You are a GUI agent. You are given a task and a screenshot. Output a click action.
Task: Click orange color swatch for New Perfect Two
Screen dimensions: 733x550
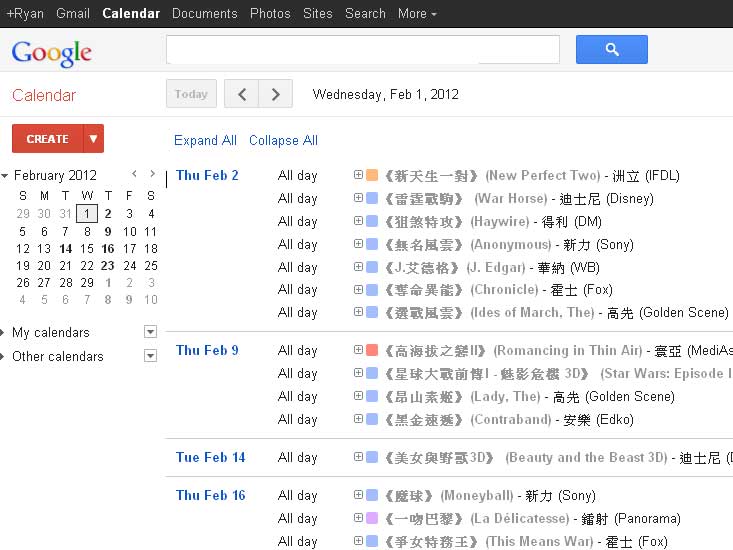pos(372,176)
